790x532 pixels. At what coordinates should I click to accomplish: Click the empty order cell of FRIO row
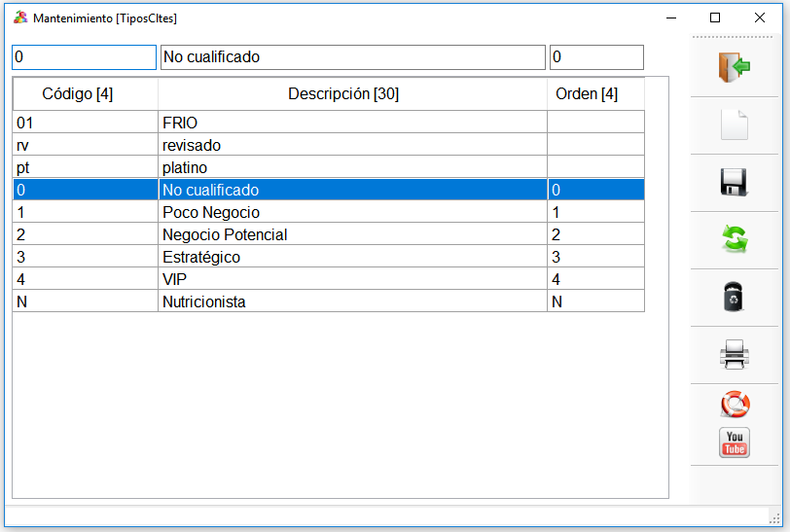pos(595,123)
